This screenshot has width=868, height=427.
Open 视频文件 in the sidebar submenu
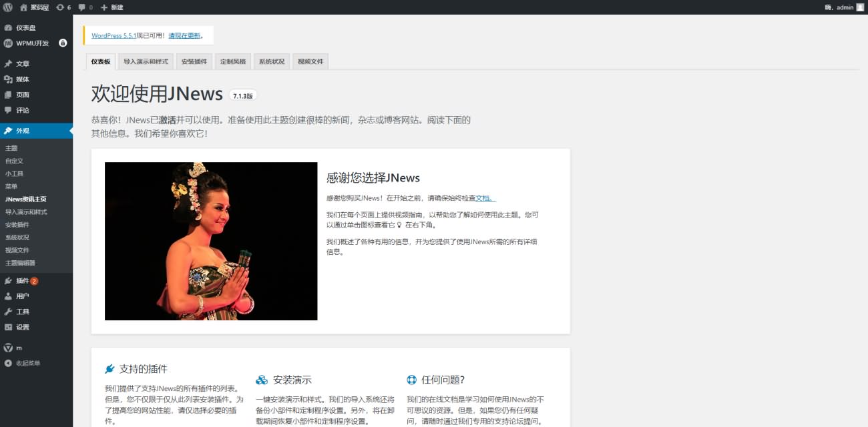pyautogui.click(x=17, y=250)
